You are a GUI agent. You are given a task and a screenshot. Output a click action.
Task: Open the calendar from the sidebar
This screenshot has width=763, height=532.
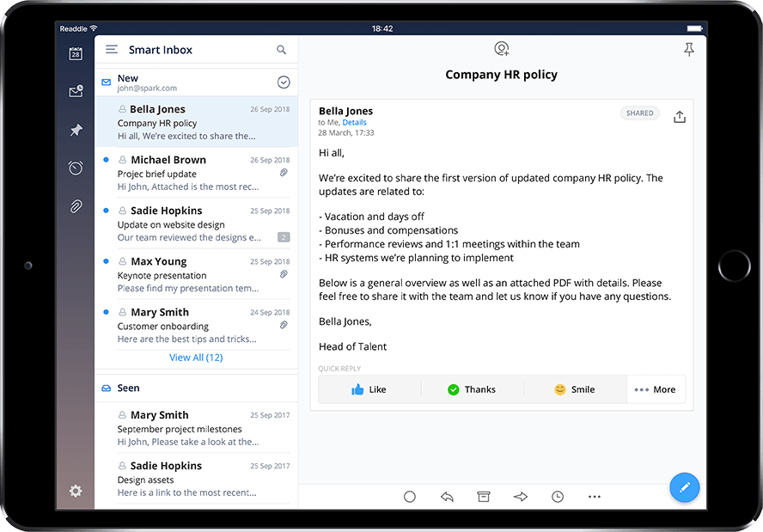coord(76,52)
